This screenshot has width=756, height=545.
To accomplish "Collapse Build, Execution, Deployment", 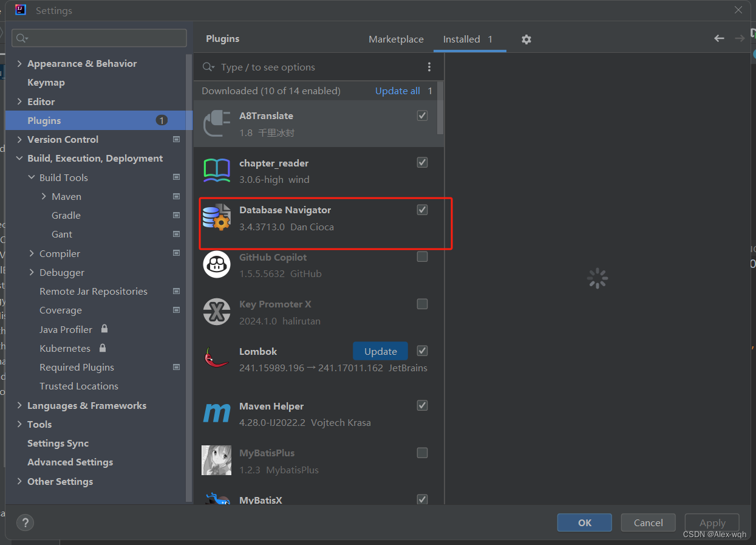I will click(19, 158).
